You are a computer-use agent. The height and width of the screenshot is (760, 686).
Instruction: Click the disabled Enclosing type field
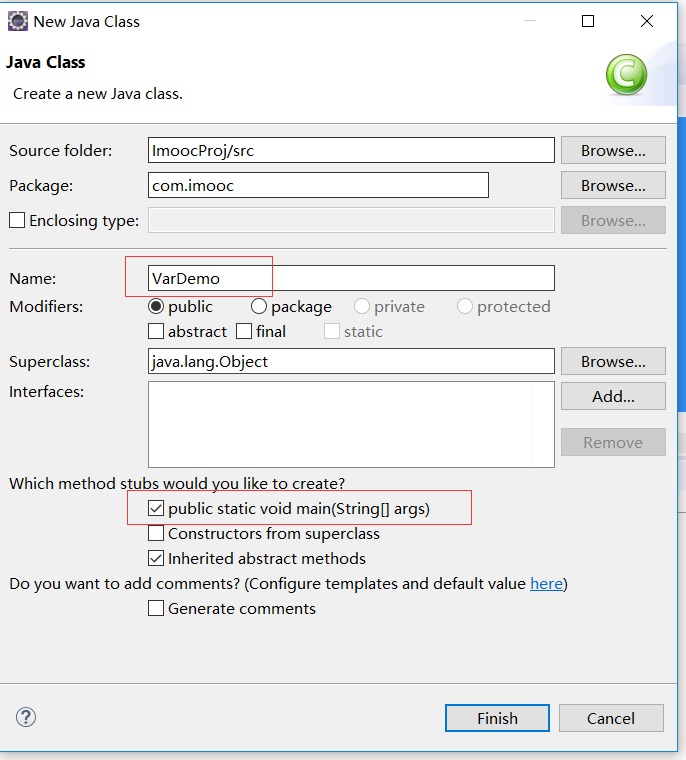pos(351,220)
